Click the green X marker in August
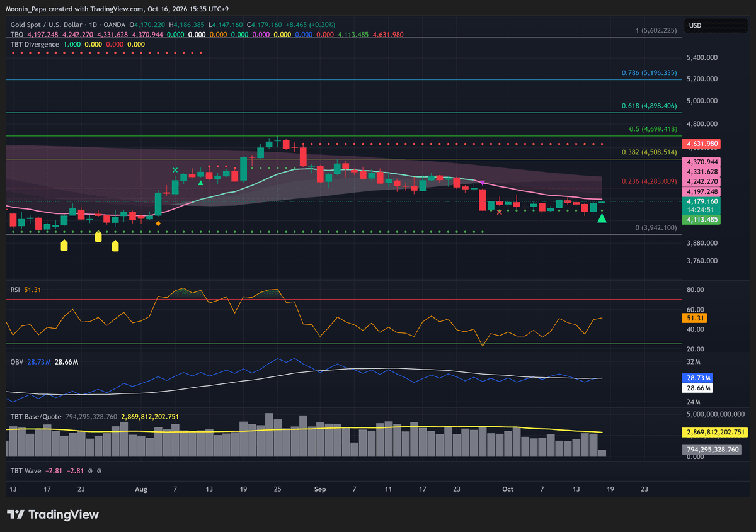This screenshot has height=532, width=756. coord(175,169)
